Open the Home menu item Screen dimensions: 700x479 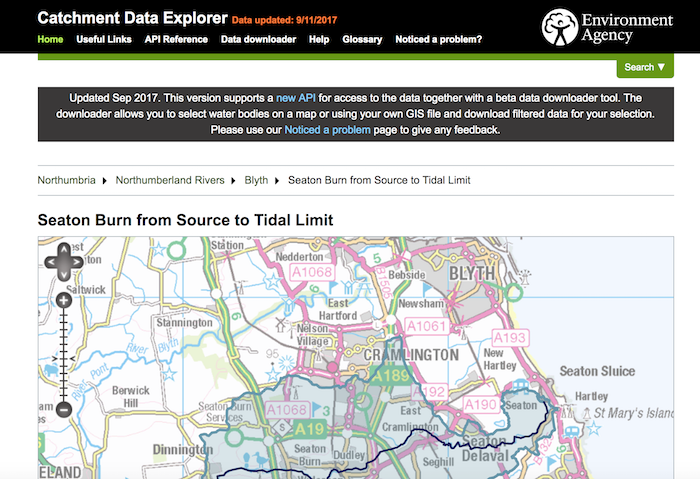tap(50, 40)
